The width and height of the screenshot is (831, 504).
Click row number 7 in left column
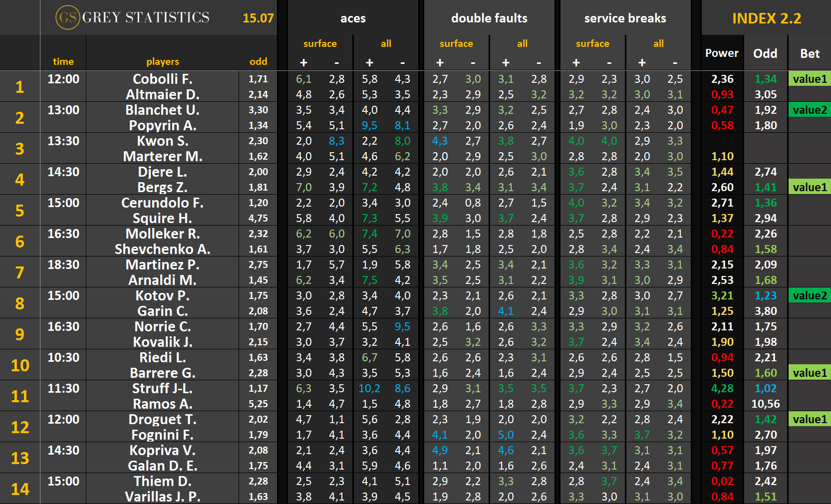(x=20, y=272)
